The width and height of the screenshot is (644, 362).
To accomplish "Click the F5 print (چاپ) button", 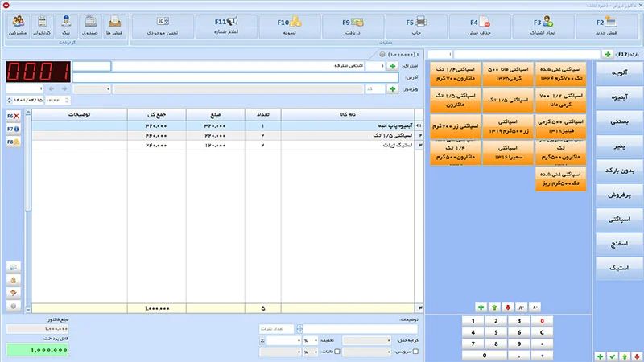I will tap(416, 27).
